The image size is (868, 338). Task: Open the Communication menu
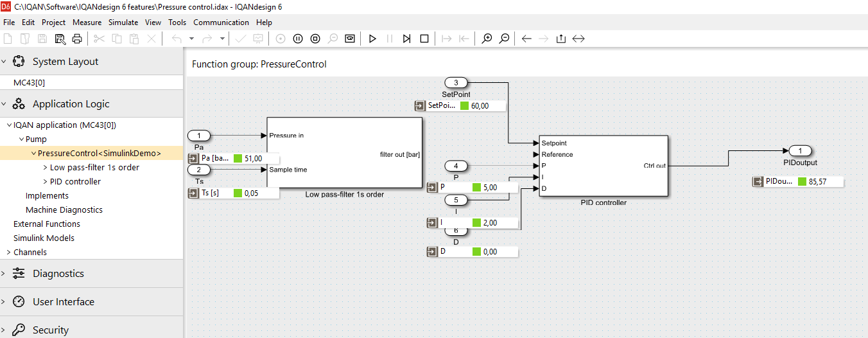click(x=221, y=22)
